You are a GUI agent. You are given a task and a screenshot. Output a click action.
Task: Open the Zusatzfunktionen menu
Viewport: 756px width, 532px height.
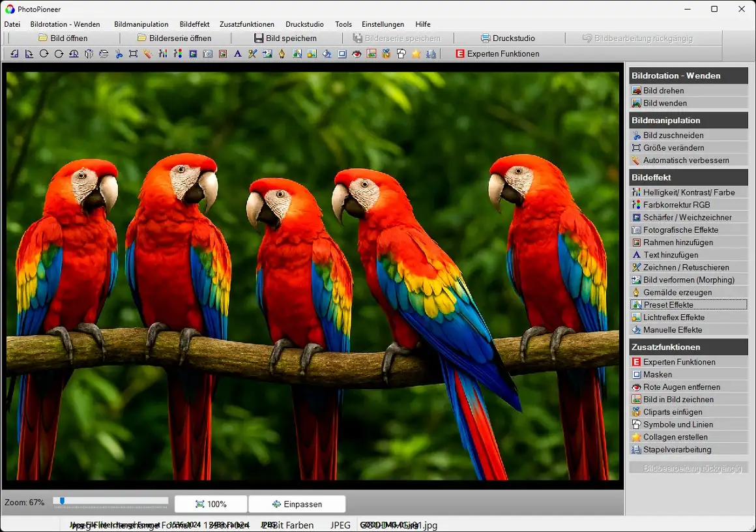pos(247,24)
